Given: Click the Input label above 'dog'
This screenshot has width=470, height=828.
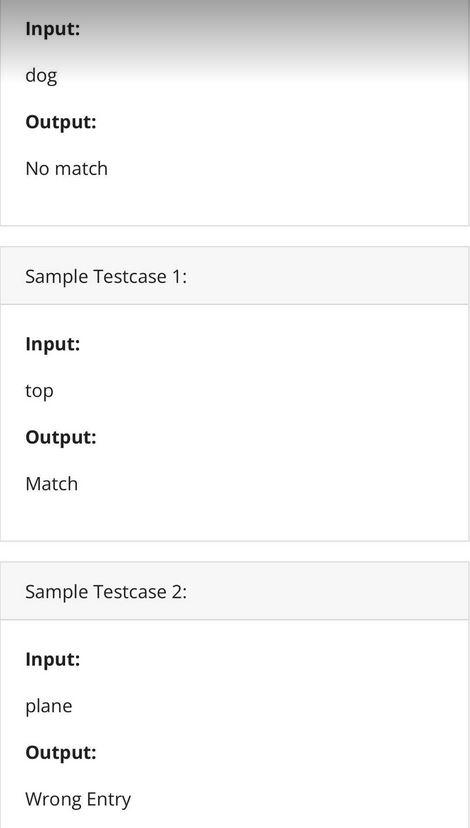Looking at the screenshot, I should [53, 29].
